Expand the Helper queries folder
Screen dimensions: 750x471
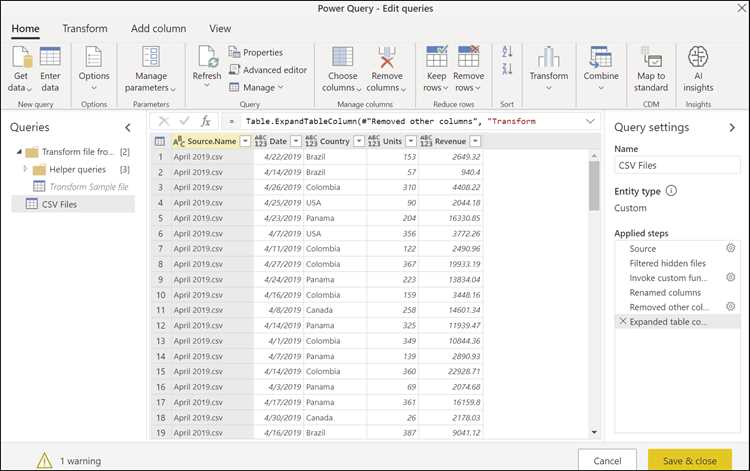(25, 169)
